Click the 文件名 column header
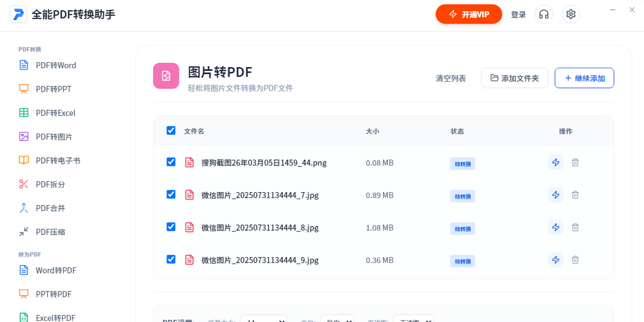Image resolution: width=644 pixels, height=322 pixels. [x=194, y=131]
